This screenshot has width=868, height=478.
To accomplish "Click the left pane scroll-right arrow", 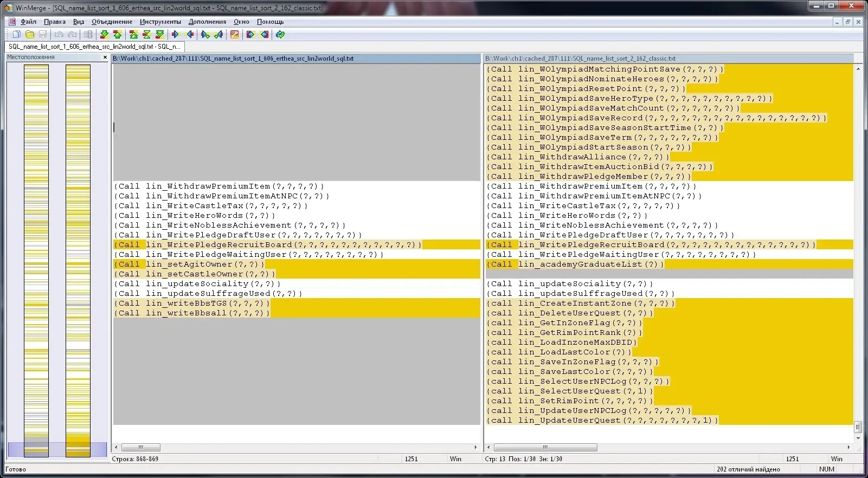I will [x=475, y=448].
